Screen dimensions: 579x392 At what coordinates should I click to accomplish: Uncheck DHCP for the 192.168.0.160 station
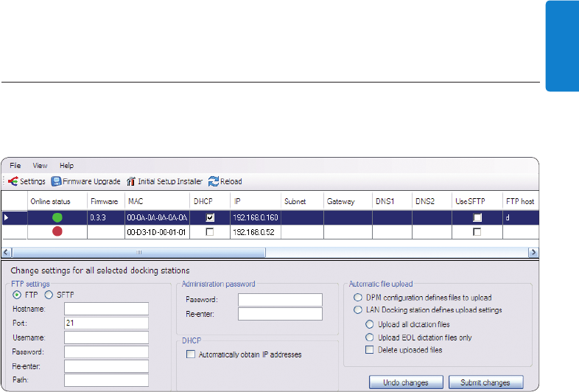pyautogui.click(x=210, y=217)
